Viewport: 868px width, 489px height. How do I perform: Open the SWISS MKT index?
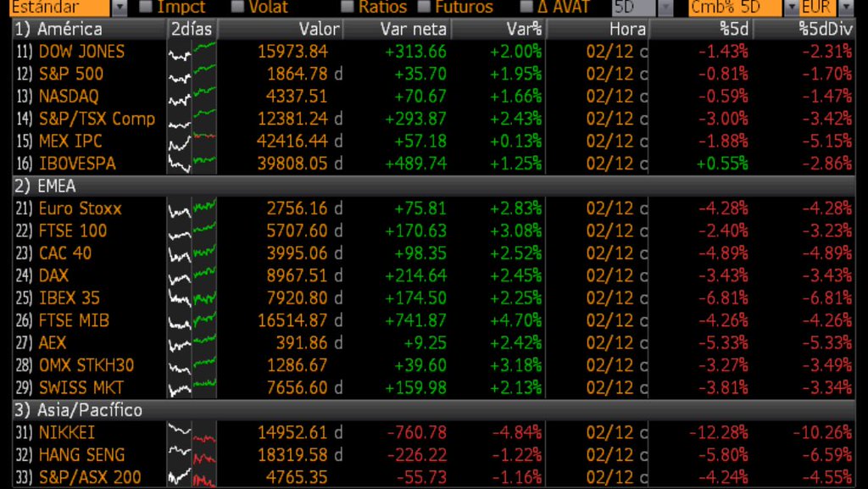81,388
